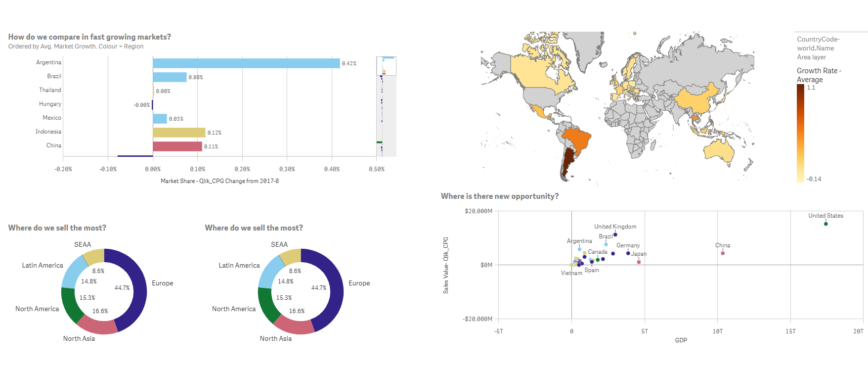This screenshot has height=372, width=868.
Task: Select the China point in scatter plot
Action: pos(723,253)
